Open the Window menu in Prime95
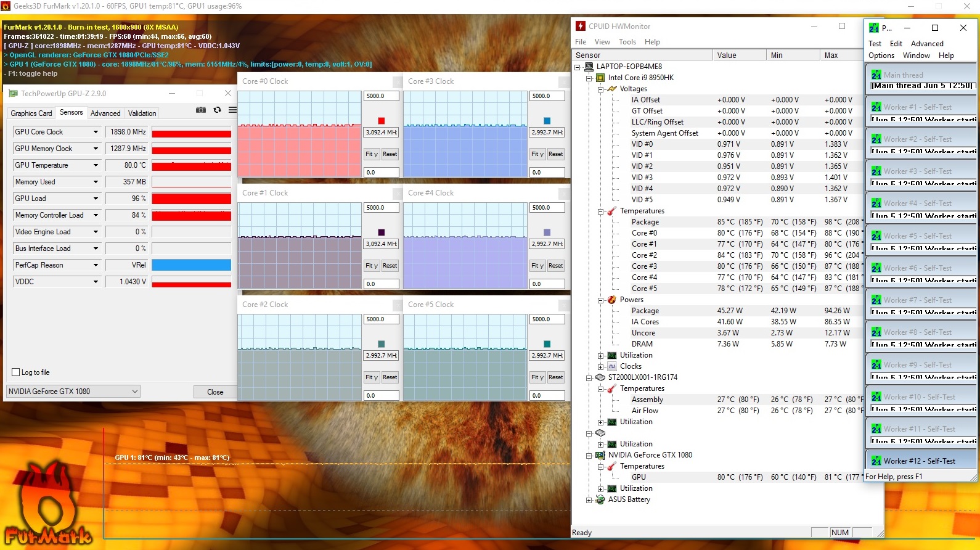 (917, 55)
